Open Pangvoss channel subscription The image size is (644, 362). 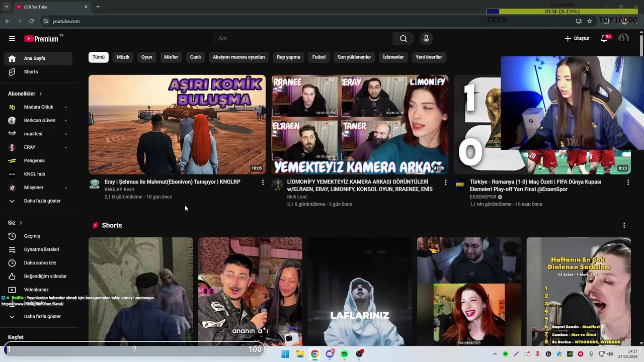[x=38, y=160]
